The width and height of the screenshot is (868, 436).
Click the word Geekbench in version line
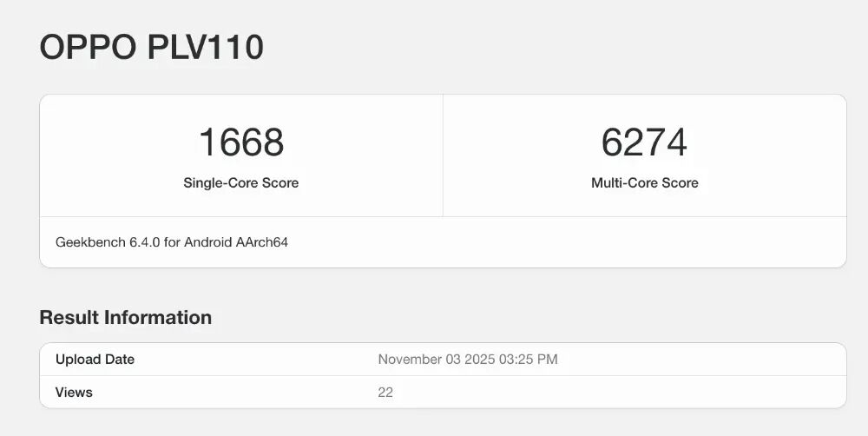tap(90, 242)
